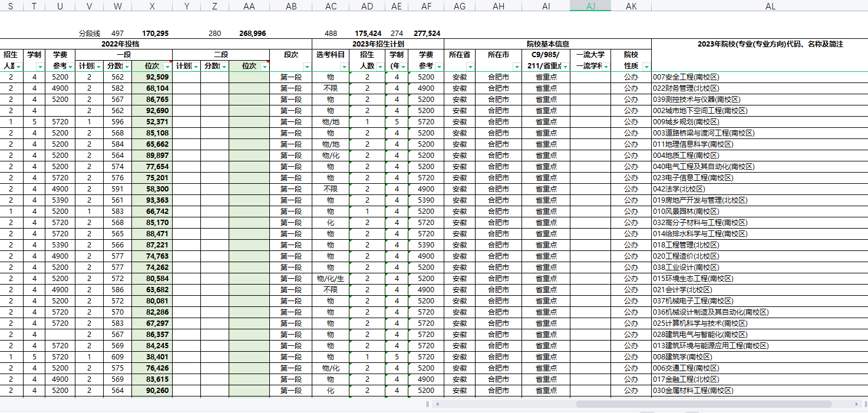Open filter dropdown for column U 学费参考
The height and width of the screenshot is (413, 868).
tap(71, 67)
